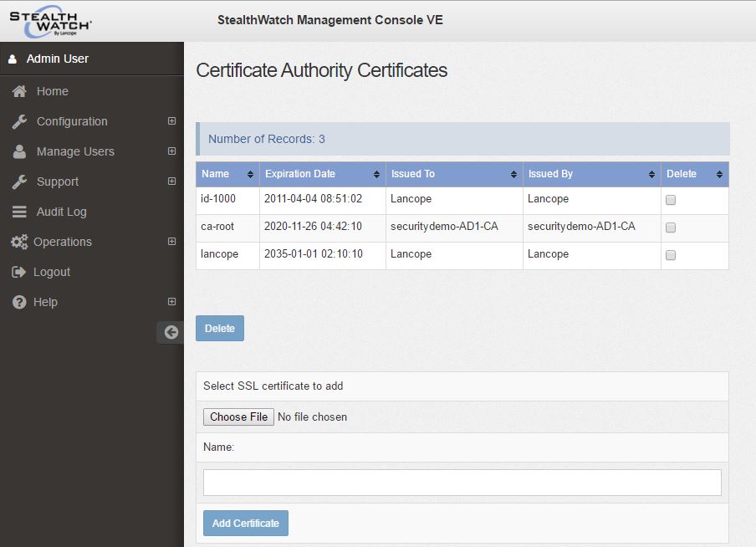Check the delete box for ca-root
Viewport: 756px width, 547px height.
(671, 227)
